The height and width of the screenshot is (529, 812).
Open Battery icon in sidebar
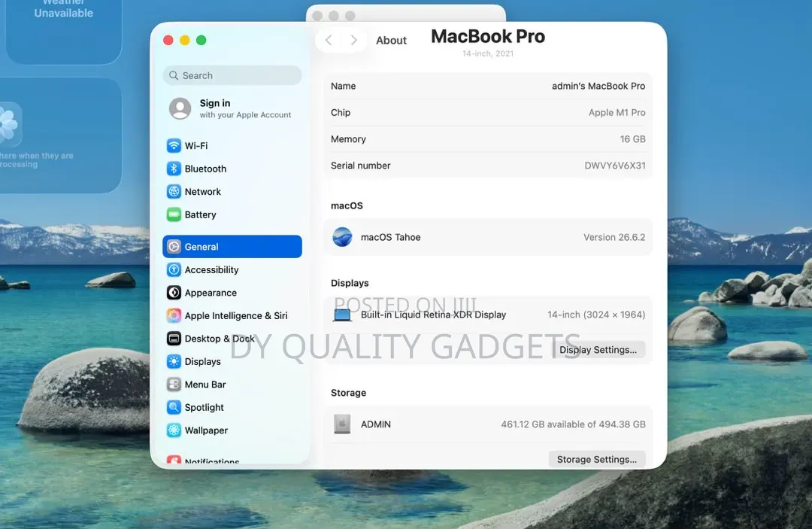pyautogui.click(x=174, y=214)
